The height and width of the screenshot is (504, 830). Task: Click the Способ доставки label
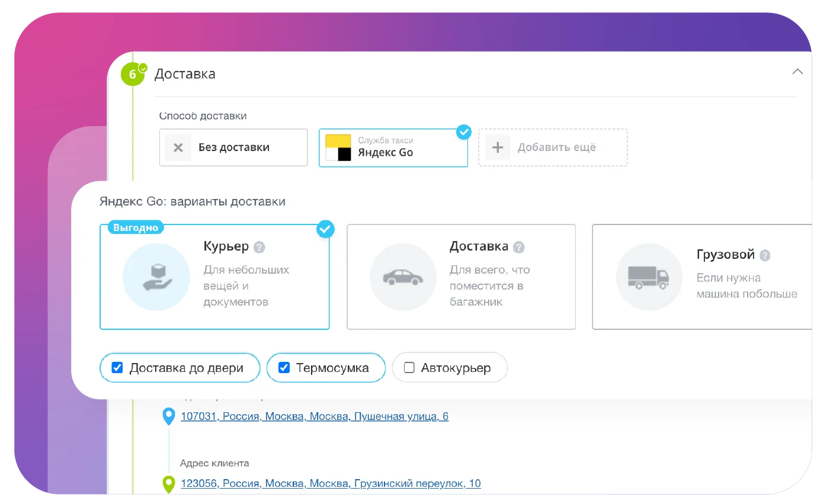click(x=203, y=116)
